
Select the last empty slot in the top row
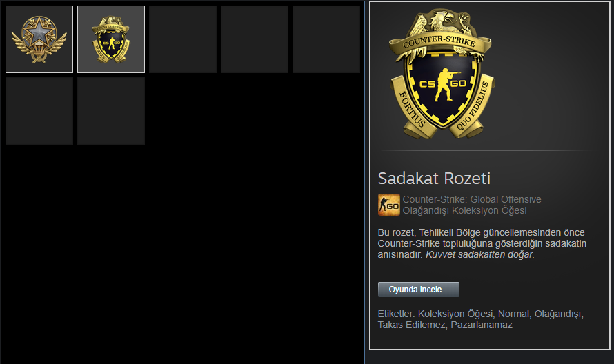(326, 39)
